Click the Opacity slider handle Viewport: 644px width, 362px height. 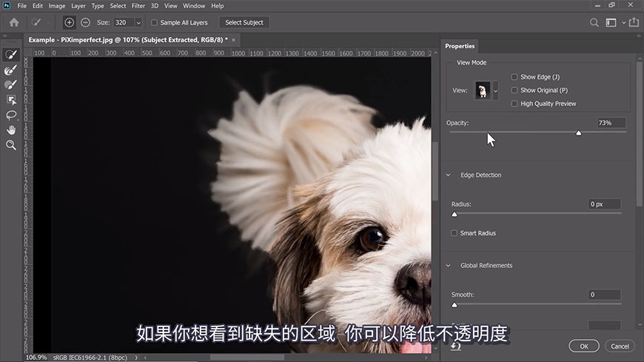(x=578, y=133)
